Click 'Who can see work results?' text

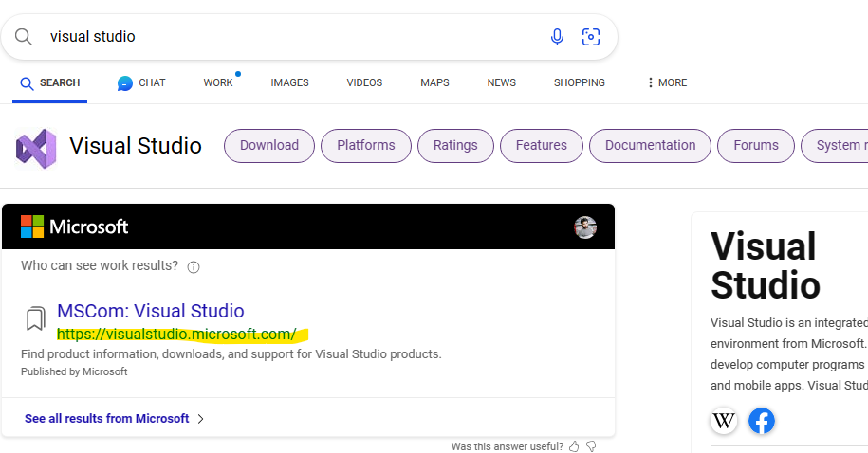[100, 266]
